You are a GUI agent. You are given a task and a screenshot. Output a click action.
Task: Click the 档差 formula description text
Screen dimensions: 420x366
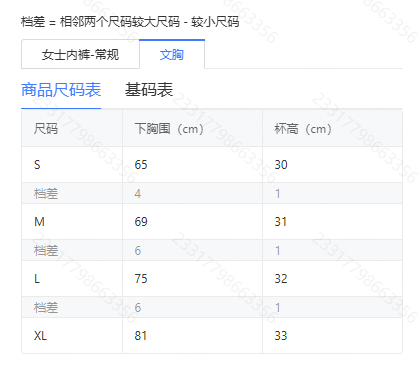click(130, 22)
